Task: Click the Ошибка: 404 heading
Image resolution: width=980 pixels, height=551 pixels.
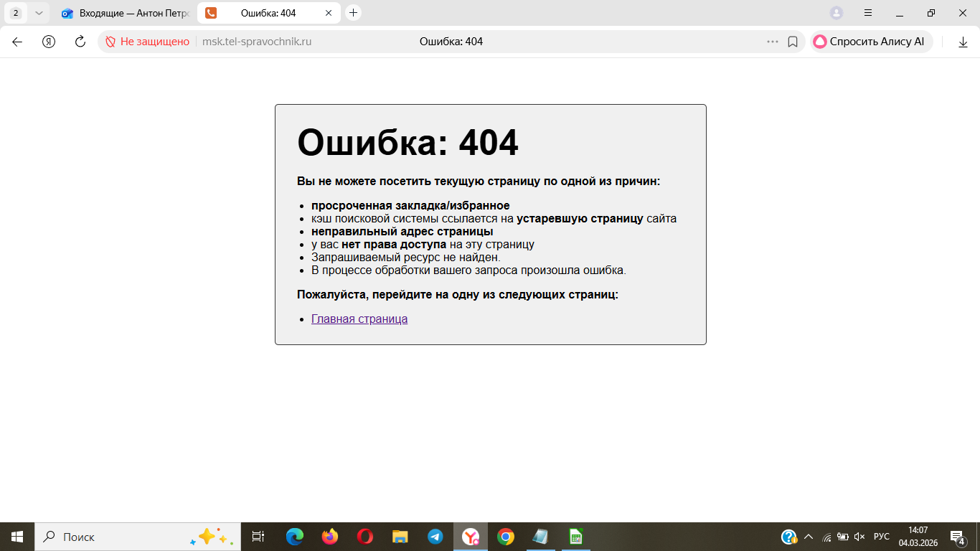Action: 407,142
